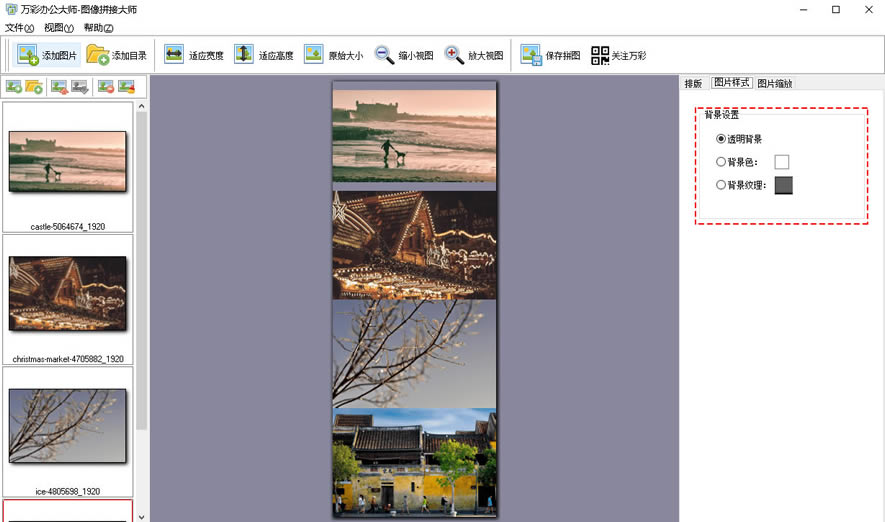
Task: Zoom out using 缩小视图 magnifier
Action: click(384, 55)
